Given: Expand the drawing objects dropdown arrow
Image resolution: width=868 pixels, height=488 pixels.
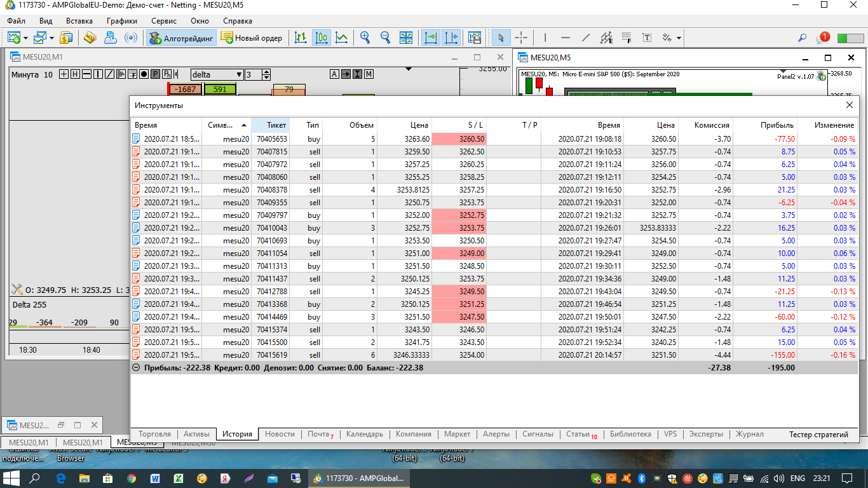Looking at the screenshot, I should point(679,38).
